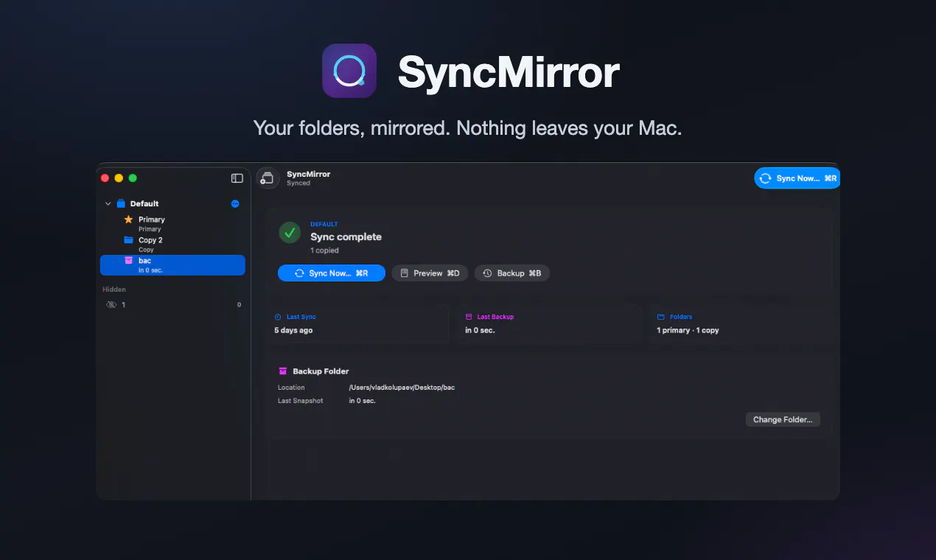Click the Last Sync clock icon
Image resolution: width=936 pixels, height=560 pixels.
click(278, 317)
